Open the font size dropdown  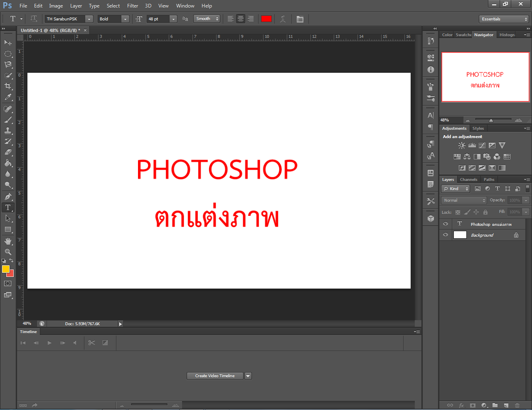click(173, 19)
